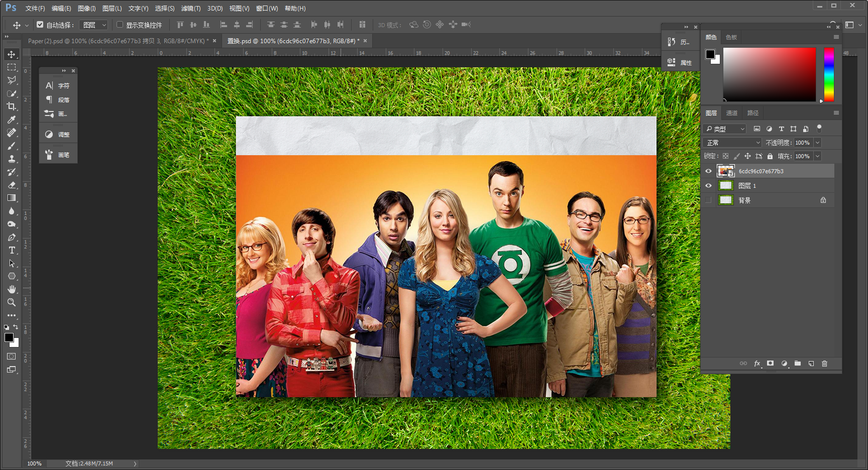Select the Clone Stamp tool
The height and width of the screenshot is (470, 868).
pyautogui.click(x=12, y=159)
